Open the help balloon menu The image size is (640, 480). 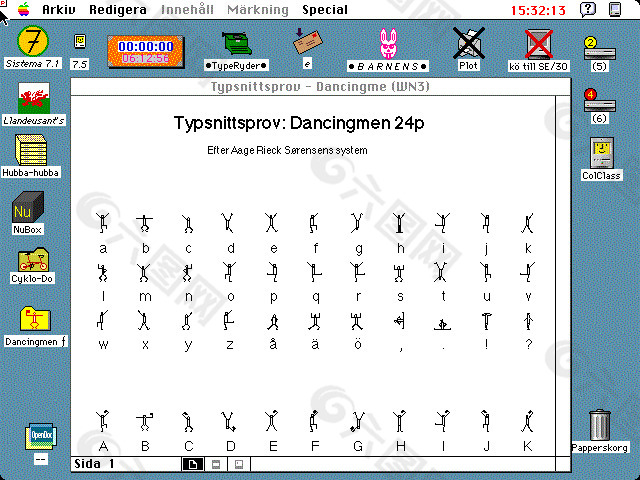[588, 10]
